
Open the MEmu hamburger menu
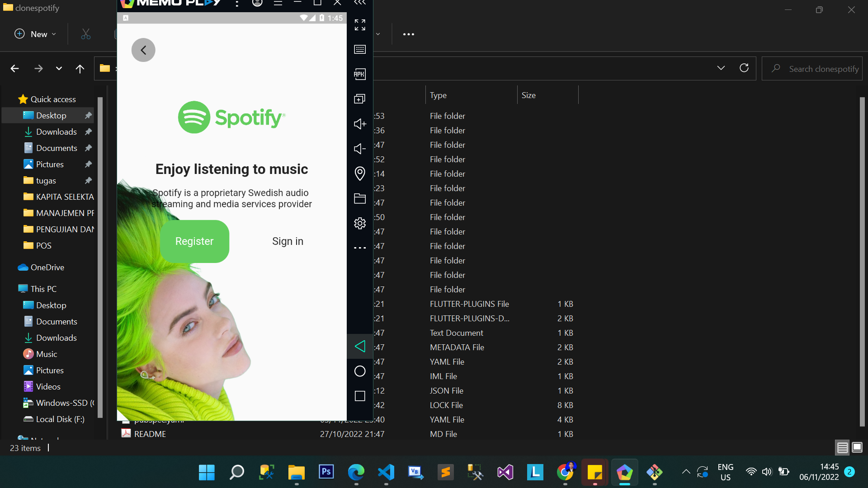tap(278, 3)
